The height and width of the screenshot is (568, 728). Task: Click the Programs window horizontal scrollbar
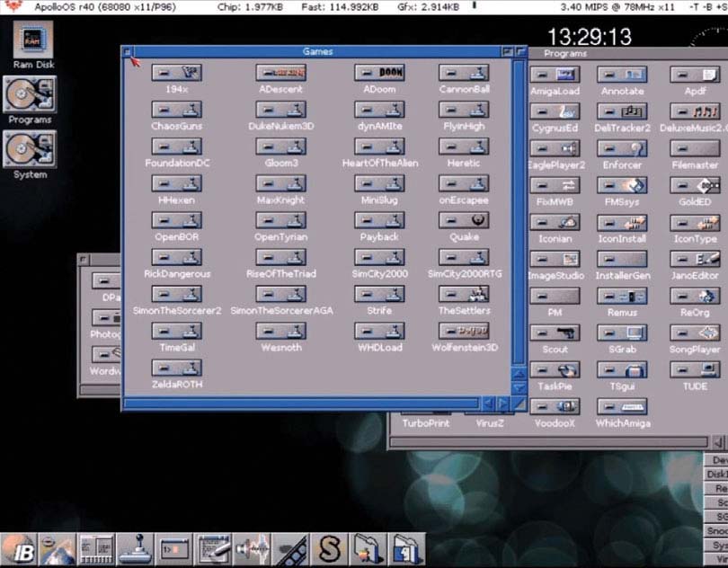click(x=549, y=441)
